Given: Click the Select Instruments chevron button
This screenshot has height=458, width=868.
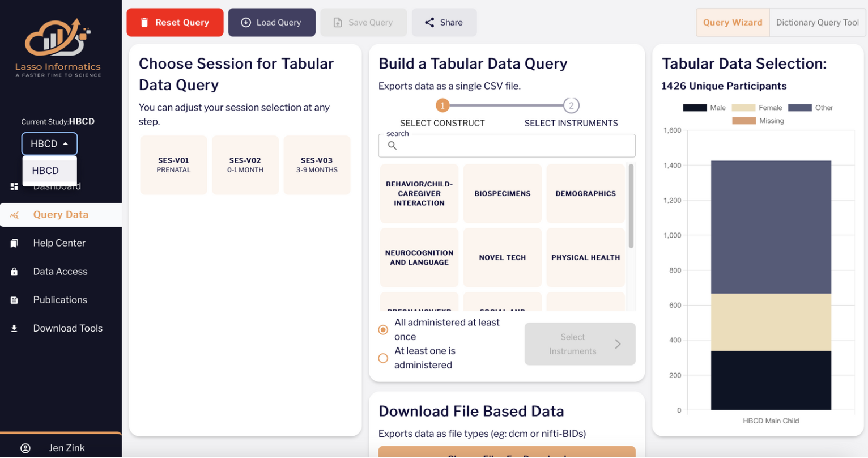Looking at the screenshot, I should point(580,344).
